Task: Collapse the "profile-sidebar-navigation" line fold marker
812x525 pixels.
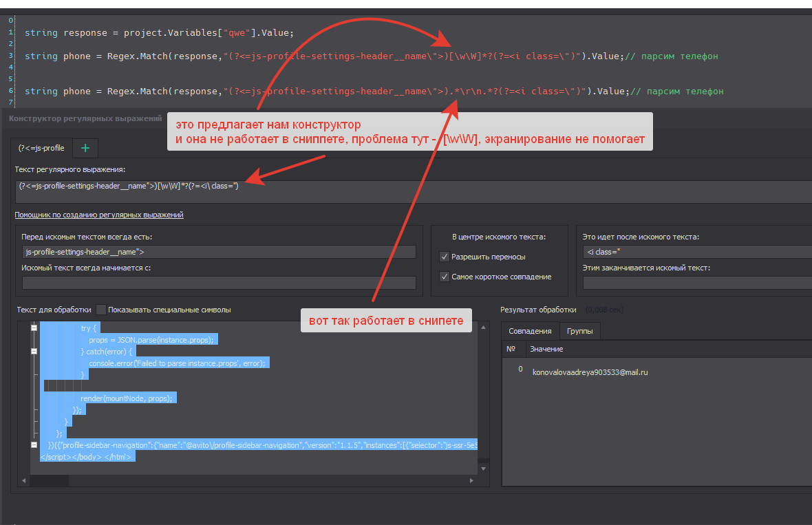Action: 34,444
